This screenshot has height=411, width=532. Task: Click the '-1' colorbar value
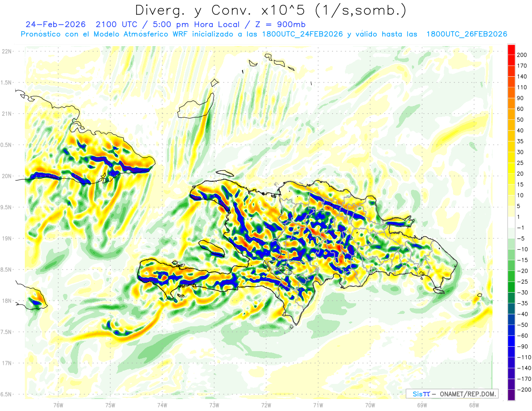520,228
